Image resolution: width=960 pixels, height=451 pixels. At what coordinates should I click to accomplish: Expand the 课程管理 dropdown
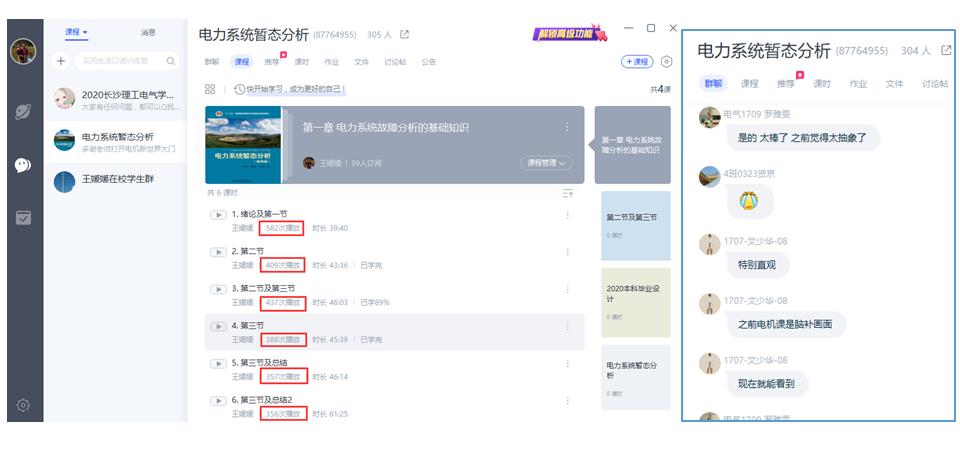click(x=546, y=163)
